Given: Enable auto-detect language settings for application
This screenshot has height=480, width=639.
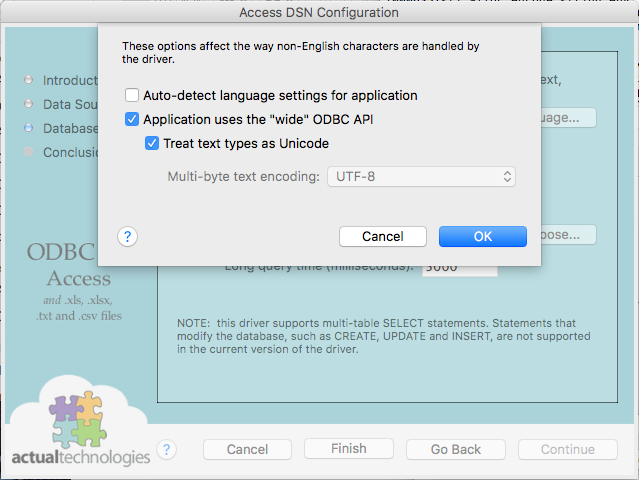Looking at the screenshot, I should click(132, 96).
